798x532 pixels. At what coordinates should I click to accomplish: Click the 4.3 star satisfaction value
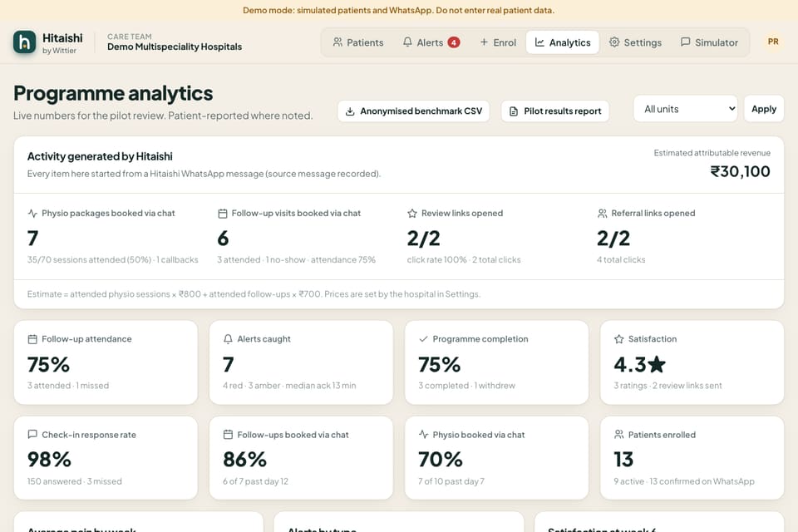[x=640, y=364]
